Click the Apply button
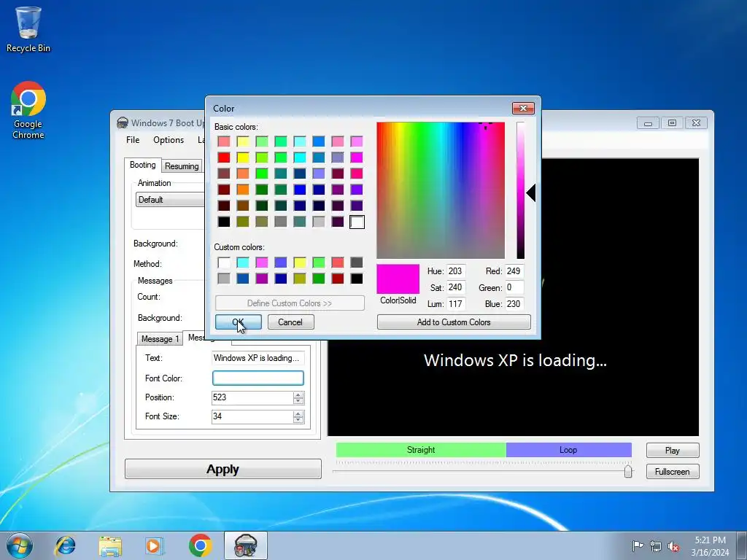Viewport: 747px width, 560px height. pyautogui.click(x=223, y=469)
